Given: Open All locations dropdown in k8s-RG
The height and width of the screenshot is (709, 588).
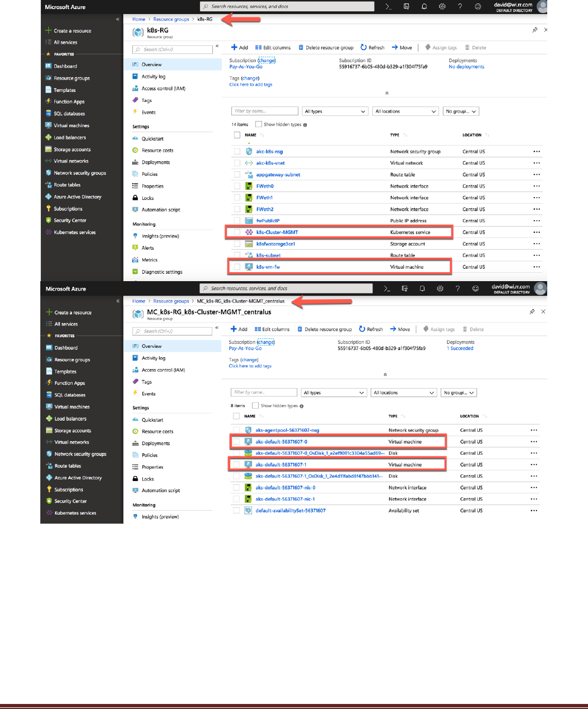Looking at the screenshot, I should click(405, 111).
